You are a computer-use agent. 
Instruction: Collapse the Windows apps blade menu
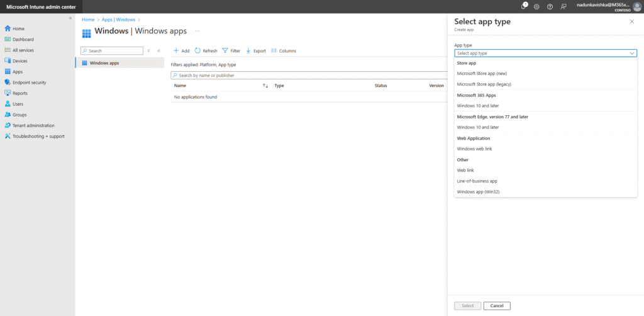[158, 51]
